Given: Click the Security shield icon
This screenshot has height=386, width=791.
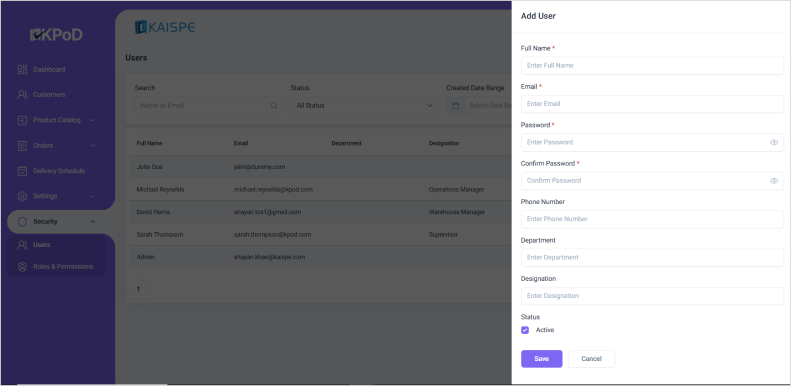Looking at the screenshot, I should point(22,222).
